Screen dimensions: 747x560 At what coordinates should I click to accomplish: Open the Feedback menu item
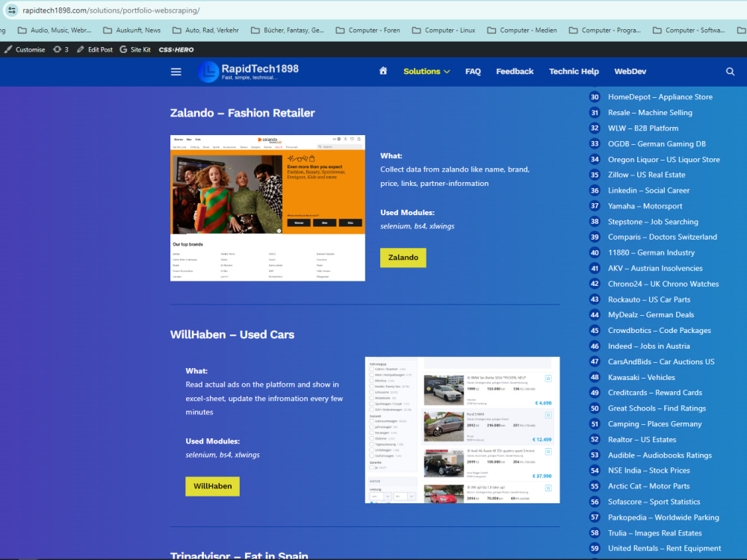(x=515, y=72)
